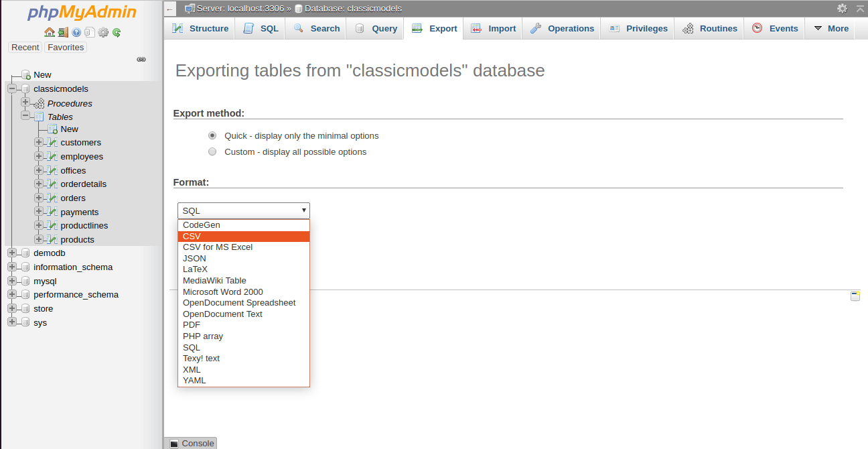This screenshot has width=868, height=449.
Task: Click the chain link icon in sidebar
Action: tap(141, 60)
